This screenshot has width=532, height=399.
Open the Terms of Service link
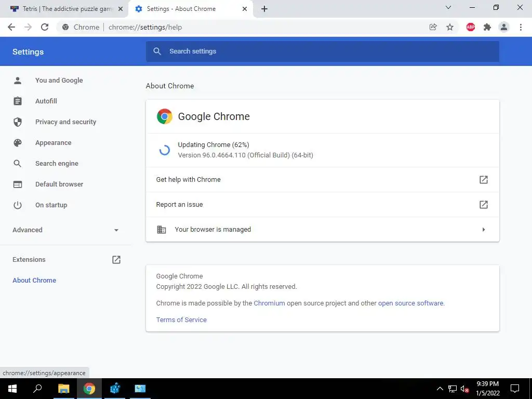coord(181,320)
